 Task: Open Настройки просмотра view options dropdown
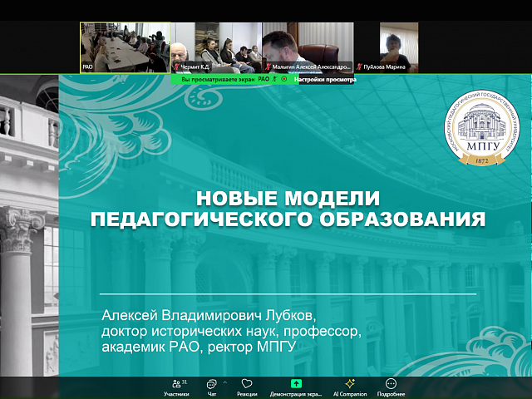324,80
